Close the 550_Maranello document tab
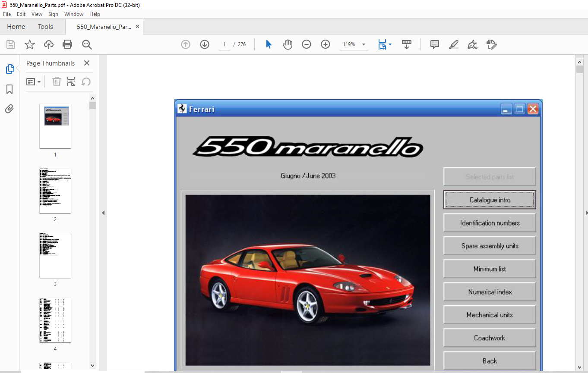 [137, 27]
